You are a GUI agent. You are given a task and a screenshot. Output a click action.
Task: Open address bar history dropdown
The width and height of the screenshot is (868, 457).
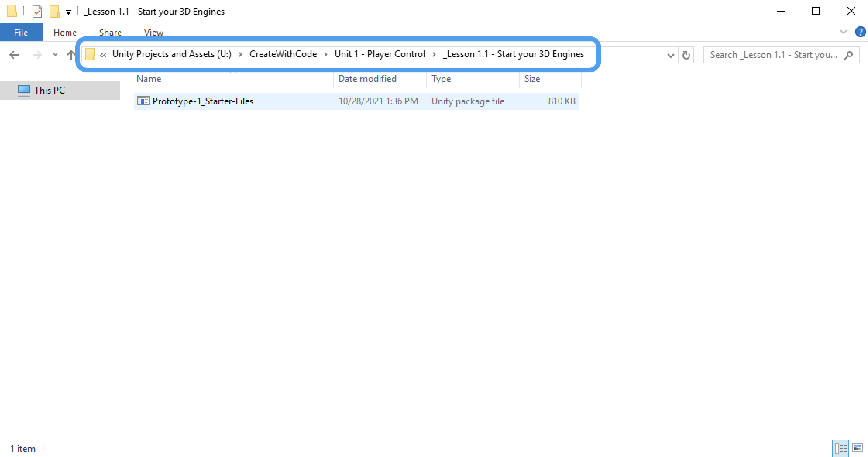coord(670,55)
